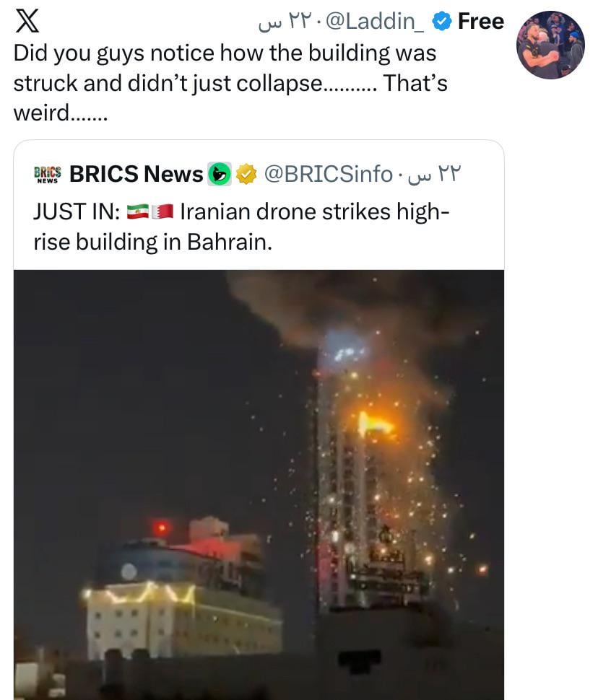Click the gold verified checkmark badge
Screen dimensions: 598x700
point(247,174)
